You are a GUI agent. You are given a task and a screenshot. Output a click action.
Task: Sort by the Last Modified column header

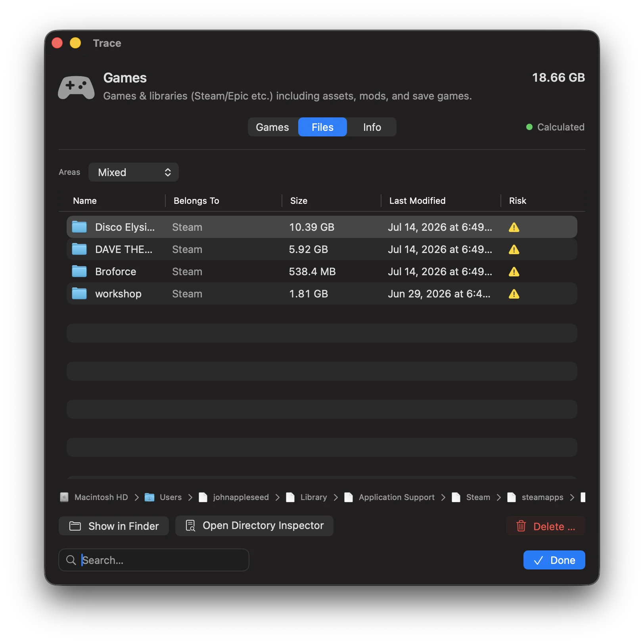(417, 201)
